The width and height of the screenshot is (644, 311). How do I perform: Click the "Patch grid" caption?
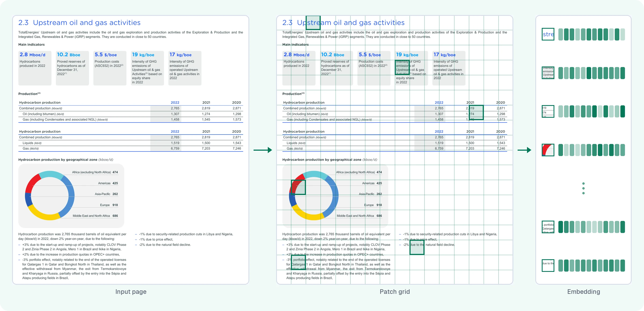(395, 292)
